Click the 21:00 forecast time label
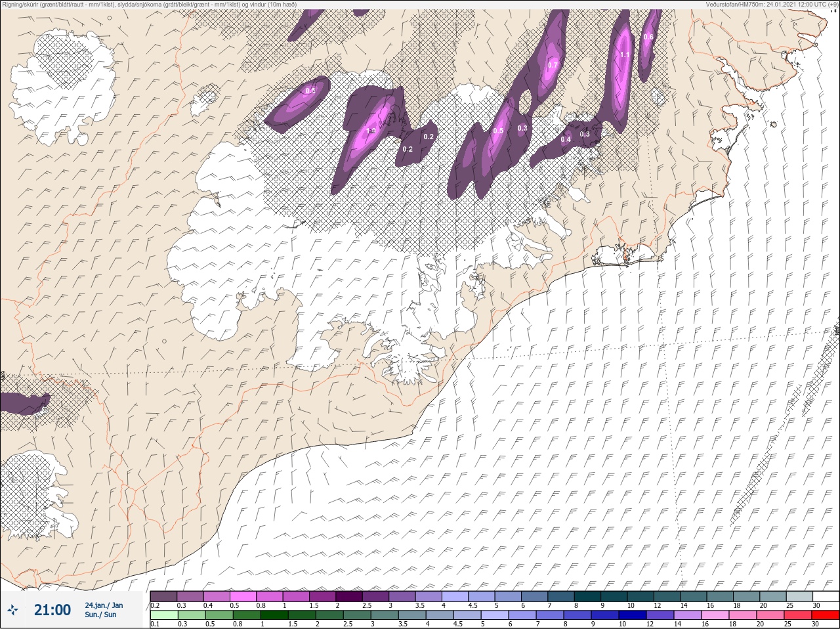This screenshot has width=840, height=629. tap(52, 610)
